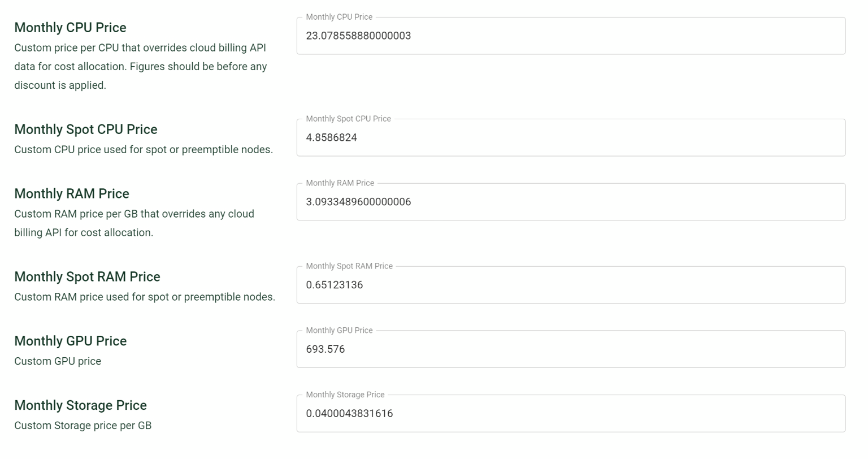The height and width of the screenshot is (459, 868).
Task: Click the bold Monthly Spot CPU Price heading
Action: (x=86, y=129)
